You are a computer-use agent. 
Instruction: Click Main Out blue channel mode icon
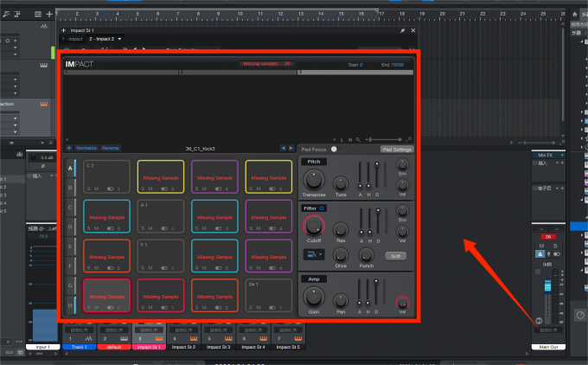coord(540,254)
